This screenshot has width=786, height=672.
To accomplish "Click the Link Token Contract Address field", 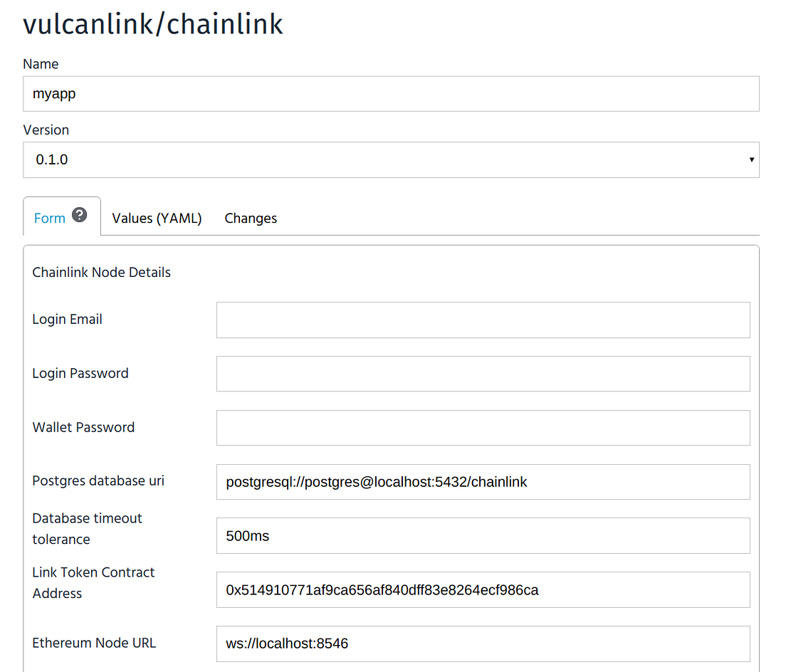I will pos(483,589).
